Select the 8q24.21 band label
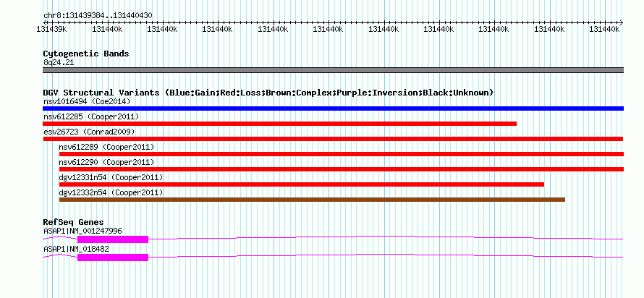Viewport: 644px width, 298px height. click(x=59, y=62)
